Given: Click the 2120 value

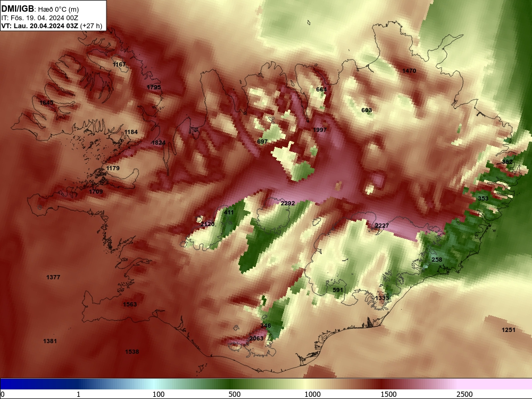Looking at the screenshot, I should point(207,225).
